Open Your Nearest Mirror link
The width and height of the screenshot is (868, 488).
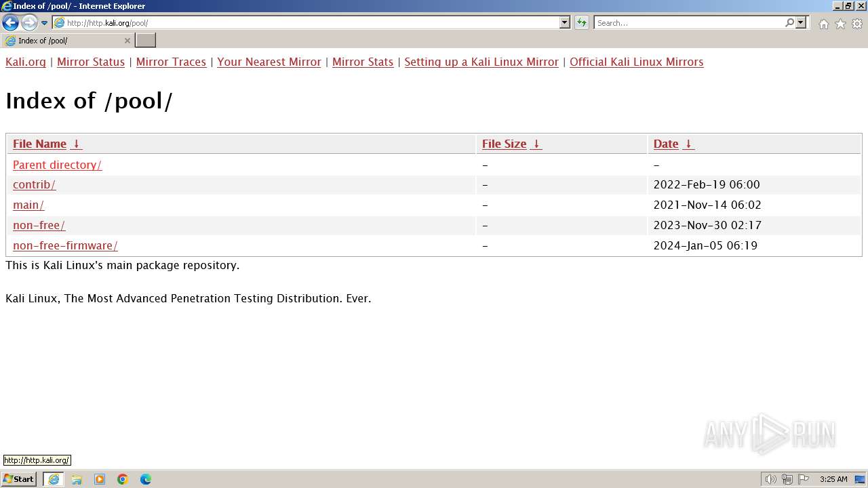point(269,62)
